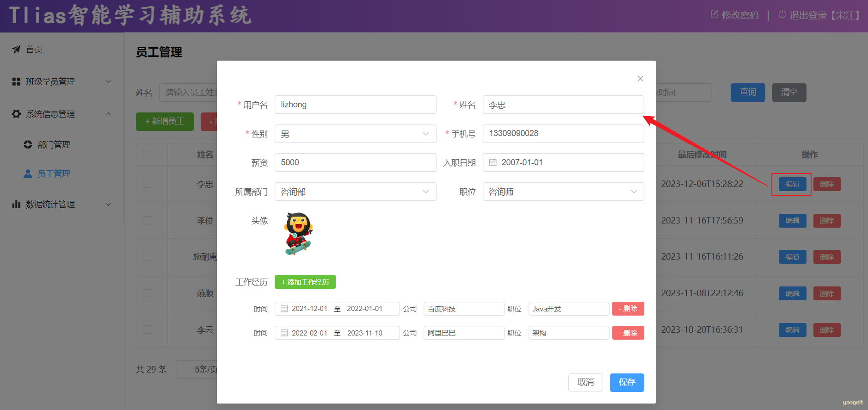
Task: Click 编辑 for the 李忠 row
Action: 792,184
